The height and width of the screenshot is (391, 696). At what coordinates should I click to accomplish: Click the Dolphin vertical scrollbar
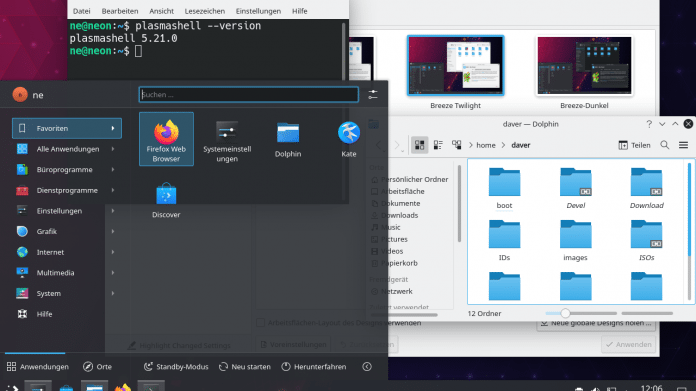coord(689,231)
